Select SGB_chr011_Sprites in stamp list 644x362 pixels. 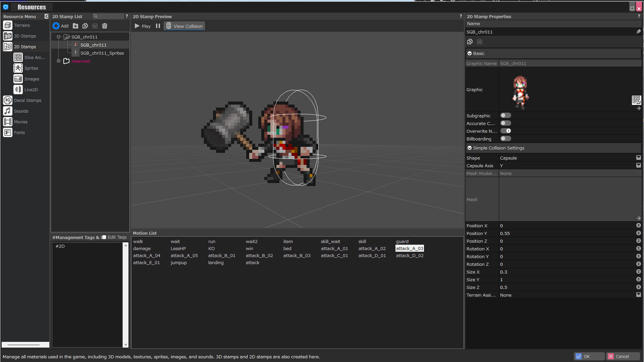click(x=102, y=53)
